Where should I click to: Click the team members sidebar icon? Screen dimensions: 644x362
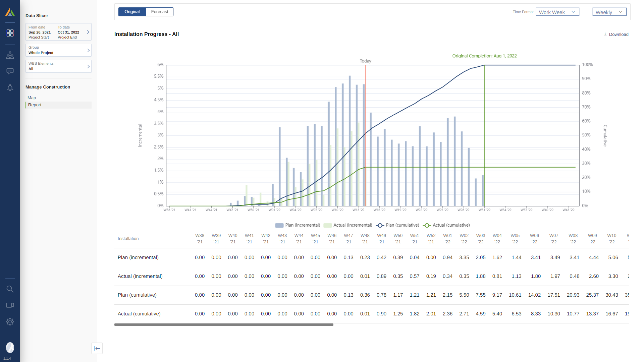pyautogui.click(x=10, y=55)
